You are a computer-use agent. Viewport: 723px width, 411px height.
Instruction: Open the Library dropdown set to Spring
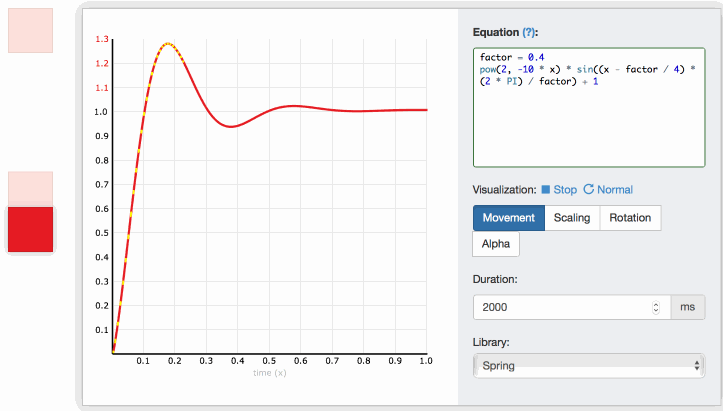pyautogui.click(x=589, y=366)
